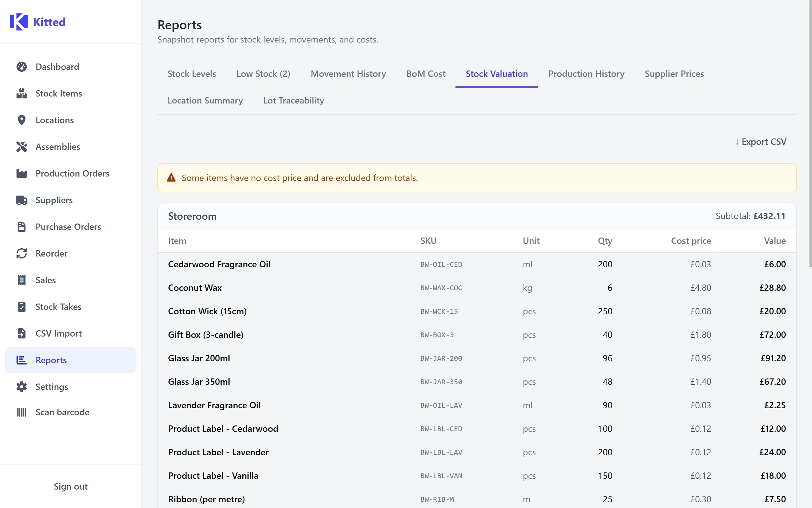Click the SKU column header
Viewport: 812px width, 508px height.
(x=429, y=241)
